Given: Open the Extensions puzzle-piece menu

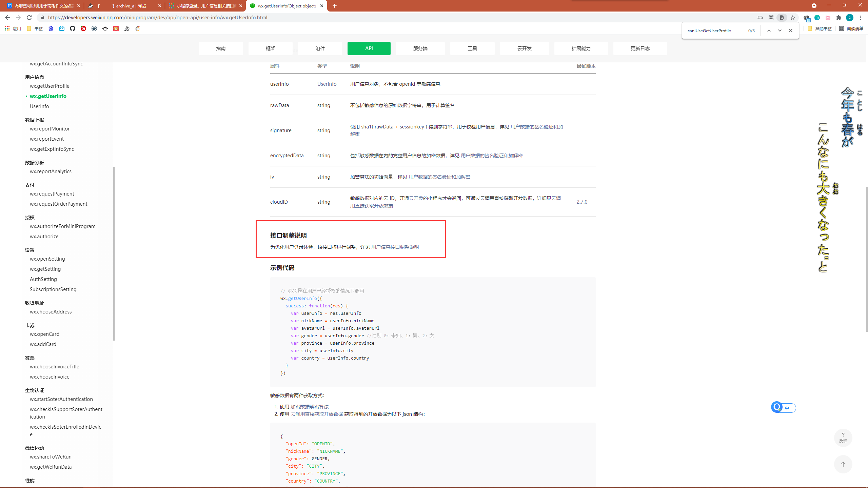Looking at the screenshot, I should pos(839,18).
